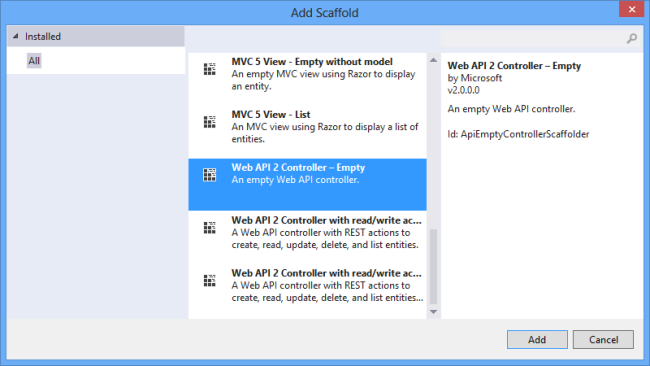
Task: Select Web API 2 Controller – Empty item
Action: click(x=307, y=185)
